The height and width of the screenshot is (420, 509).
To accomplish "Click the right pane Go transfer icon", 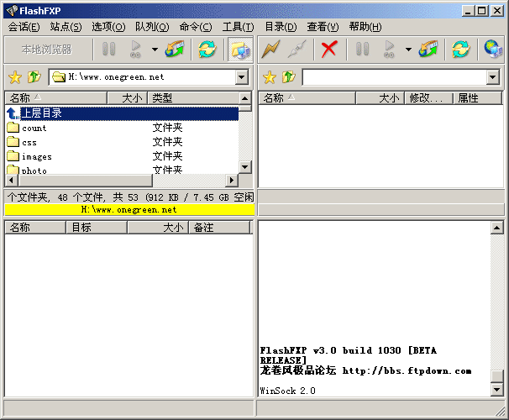I will 389,50.
